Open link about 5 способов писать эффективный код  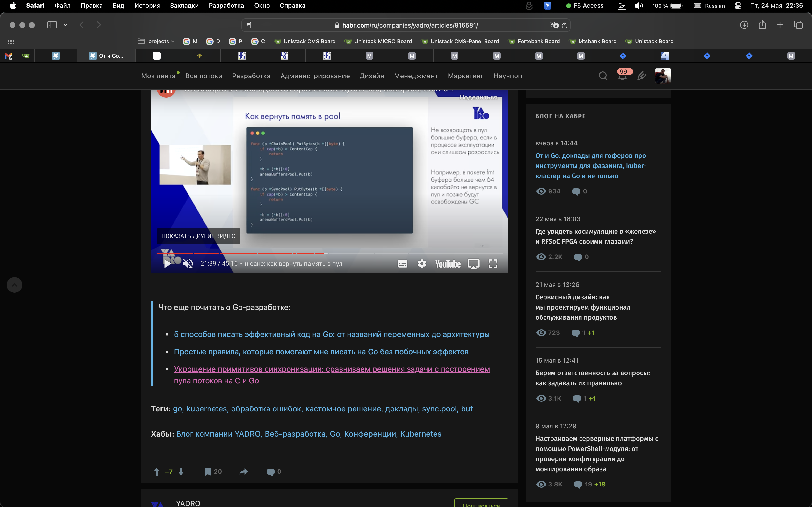tap(332, 334)
